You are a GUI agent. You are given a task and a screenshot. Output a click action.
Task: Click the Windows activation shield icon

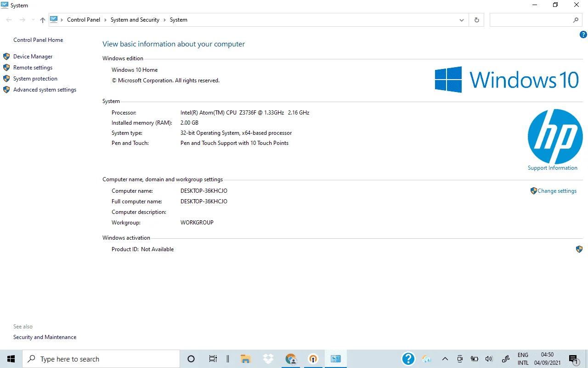click(x=579, y=249)
